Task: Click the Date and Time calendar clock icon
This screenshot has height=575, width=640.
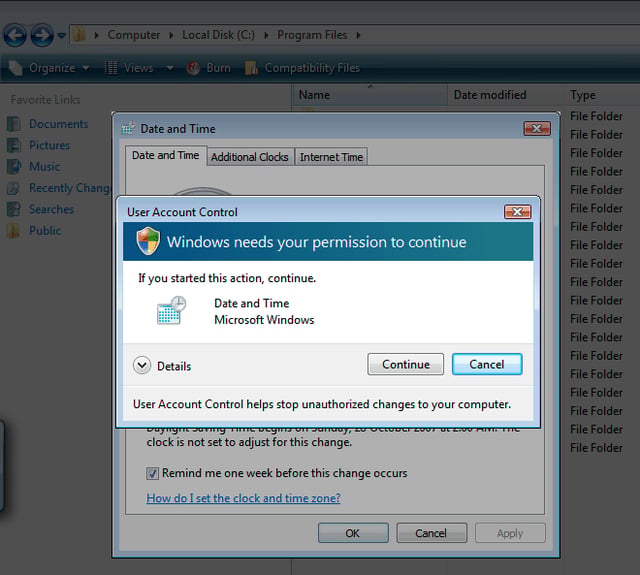Action: (x=171, y=311)
